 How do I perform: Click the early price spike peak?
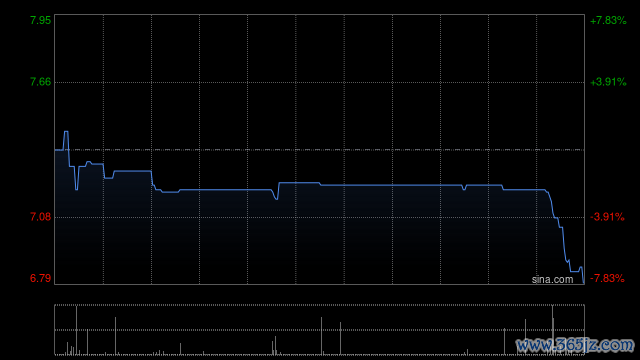point(66,132)
